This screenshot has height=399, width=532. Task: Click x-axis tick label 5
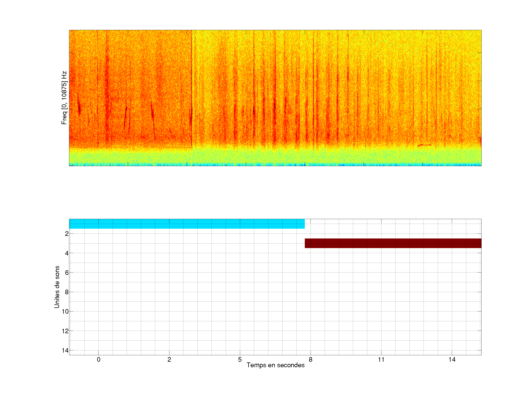pos(240,359)
